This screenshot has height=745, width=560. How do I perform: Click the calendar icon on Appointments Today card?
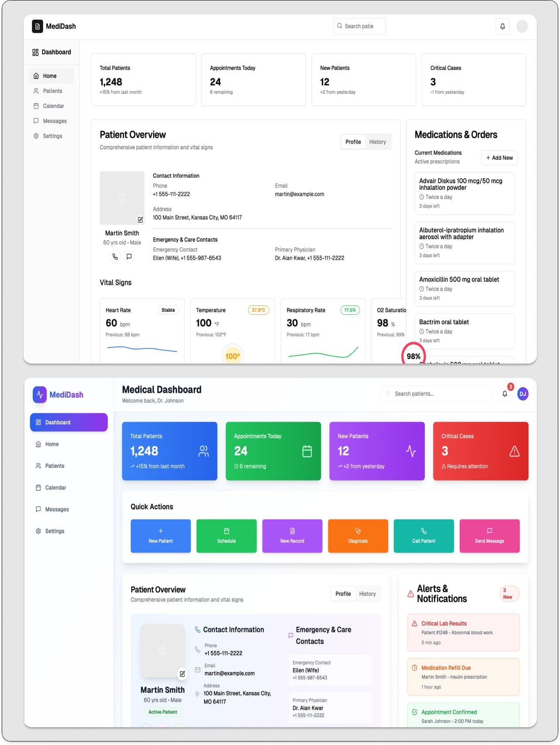(307, 451)
